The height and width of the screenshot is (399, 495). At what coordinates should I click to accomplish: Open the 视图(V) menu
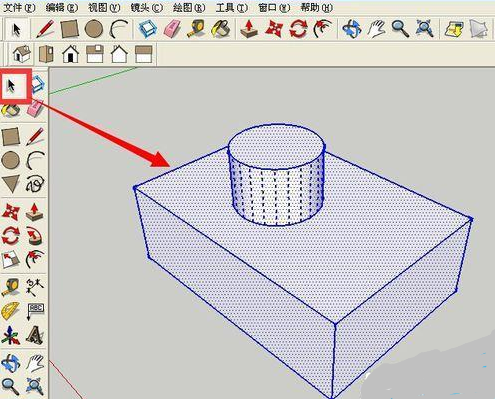(x=104, y=7)
